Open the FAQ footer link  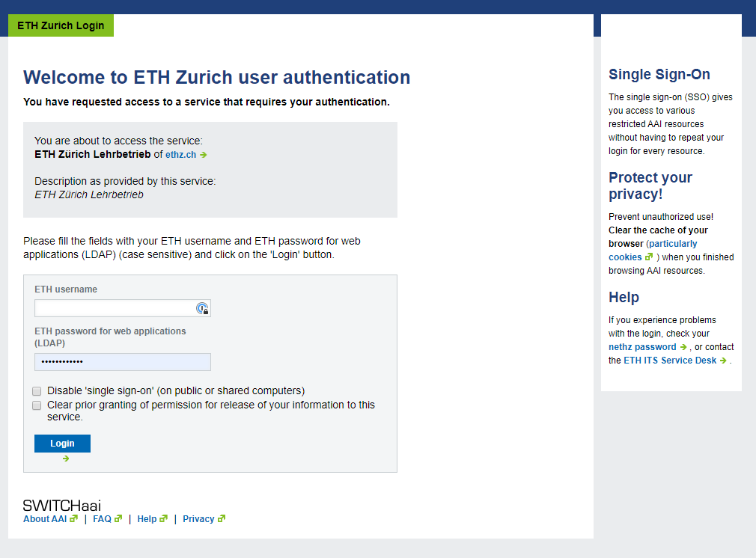(102, 519)
